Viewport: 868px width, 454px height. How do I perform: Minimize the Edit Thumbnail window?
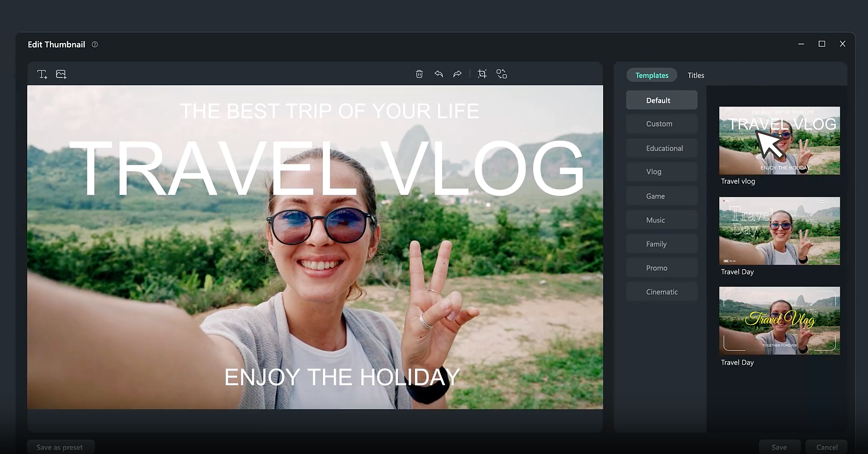coord(801,44)
